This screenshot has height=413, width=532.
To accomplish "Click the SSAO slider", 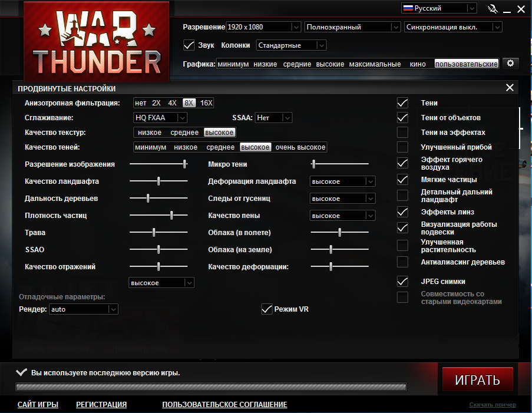I will pyautogui.click(x=158, y=249).
